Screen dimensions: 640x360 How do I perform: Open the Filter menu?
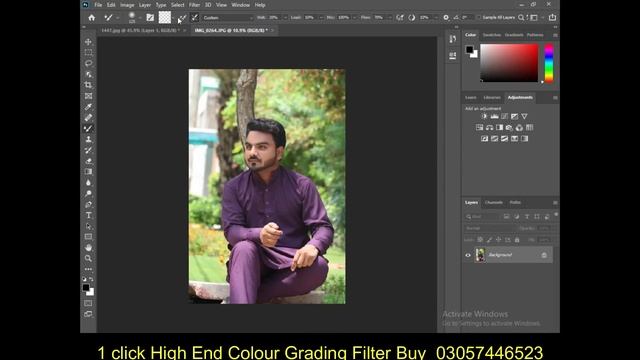194,5
